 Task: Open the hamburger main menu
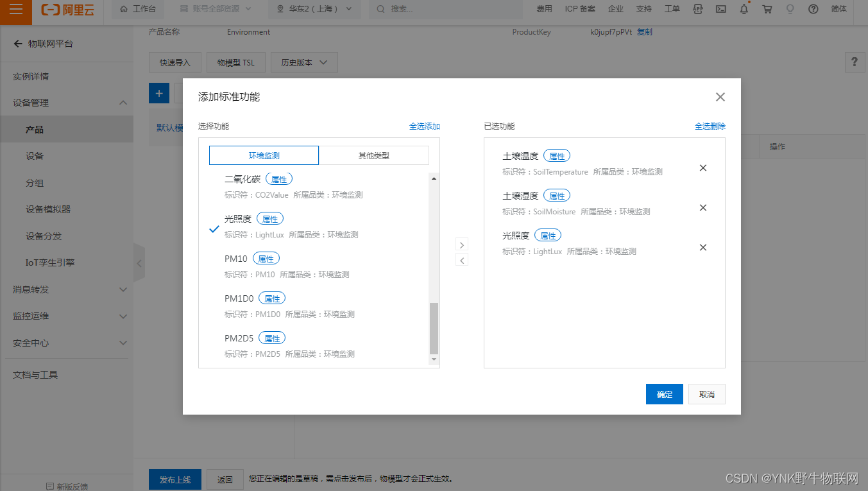click(x=16, y=10)
